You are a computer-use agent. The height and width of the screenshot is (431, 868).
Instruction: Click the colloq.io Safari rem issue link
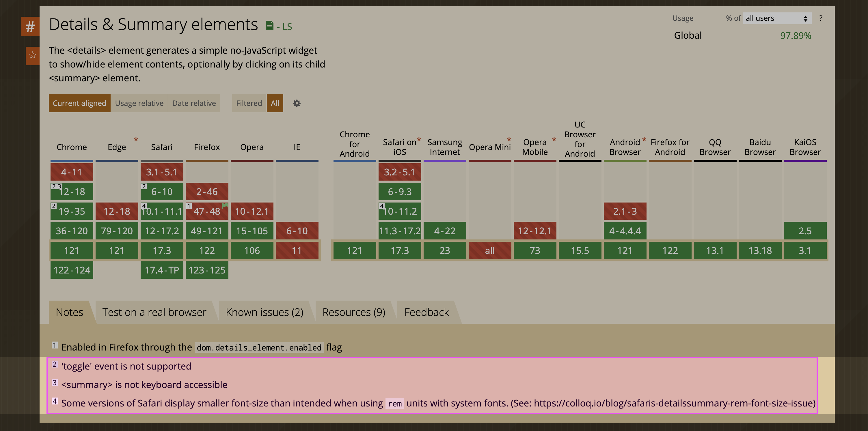tap(673, 403)
